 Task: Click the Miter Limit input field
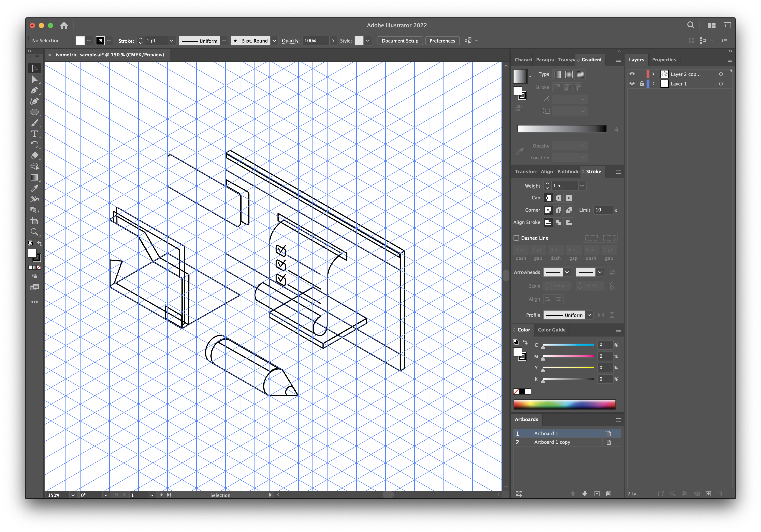tap(603, 210)
